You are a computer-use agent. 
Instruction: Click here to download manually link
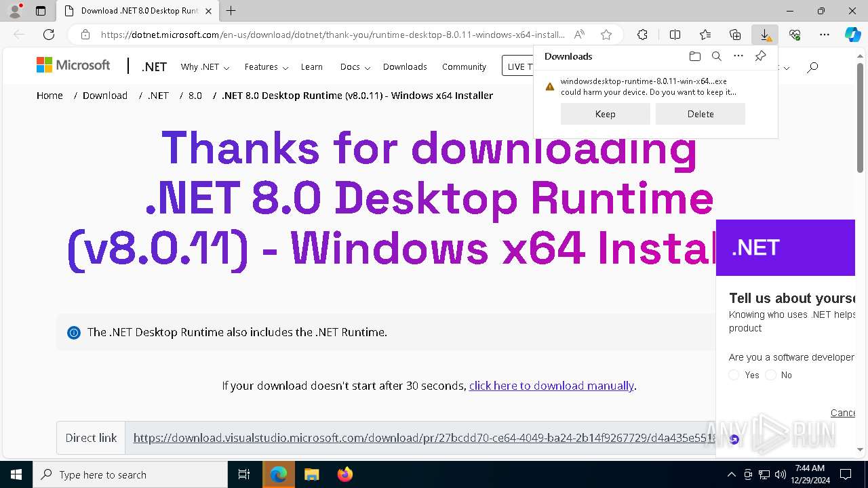551,386
